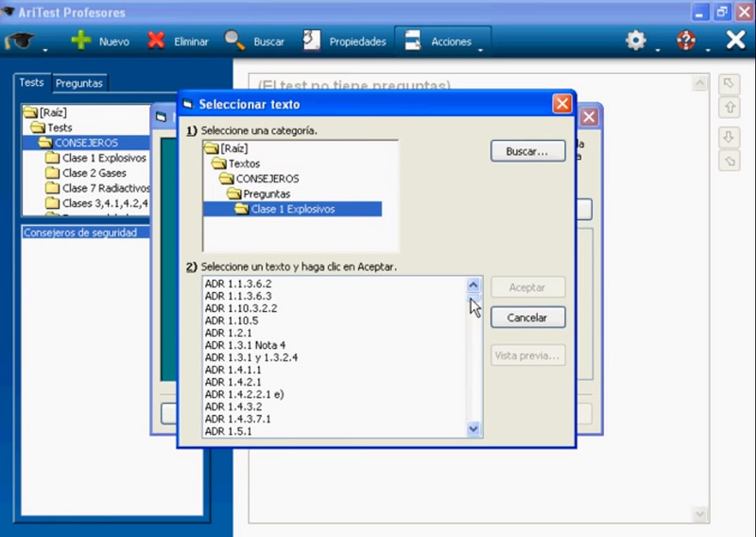
Task: Select Clase 1 Explosivos in dialog tree
Action: point(292,209)
